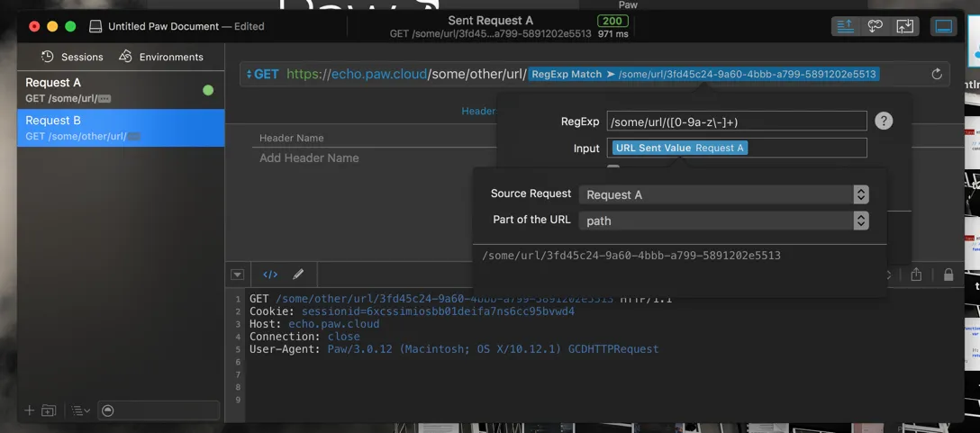The height and width of the screenshot is (433, 980).
Task: Click the document icon beside Untitled Paw Document
Action: point(95,26)
